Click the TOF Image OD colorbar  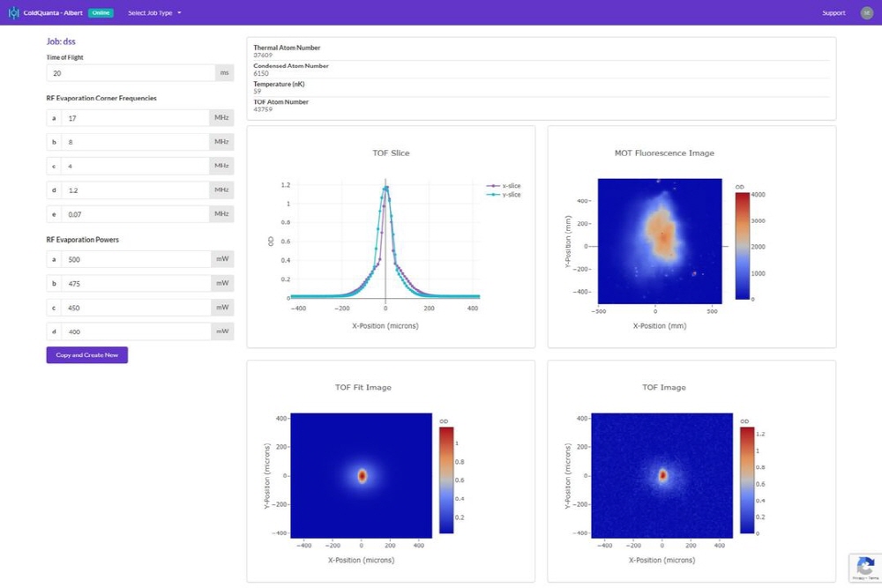(747, 480)
